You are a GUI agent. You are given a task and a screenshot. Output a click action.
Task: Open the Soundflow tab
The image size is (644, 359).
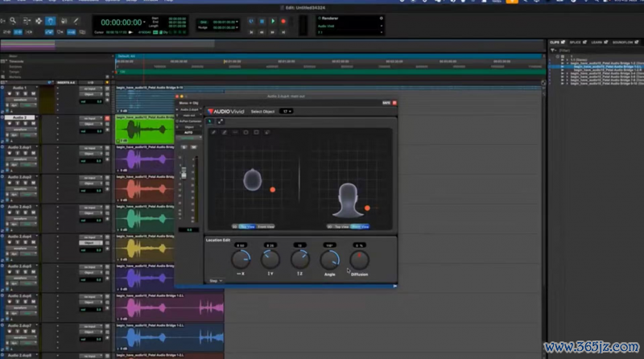[x=622, y=42]
